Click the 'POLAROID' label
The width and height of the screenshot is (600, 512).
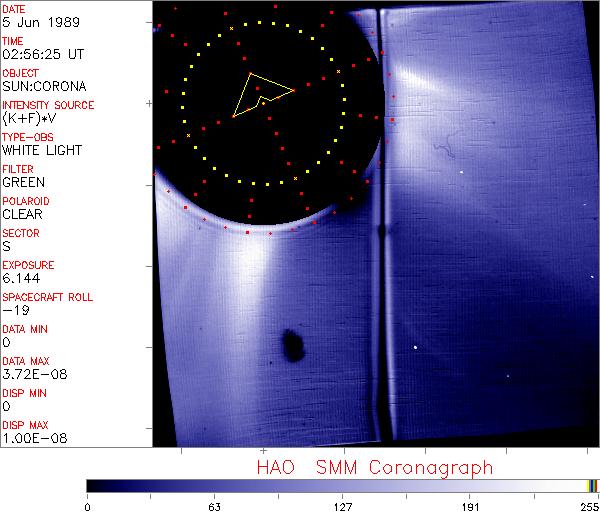coord(26,201)
